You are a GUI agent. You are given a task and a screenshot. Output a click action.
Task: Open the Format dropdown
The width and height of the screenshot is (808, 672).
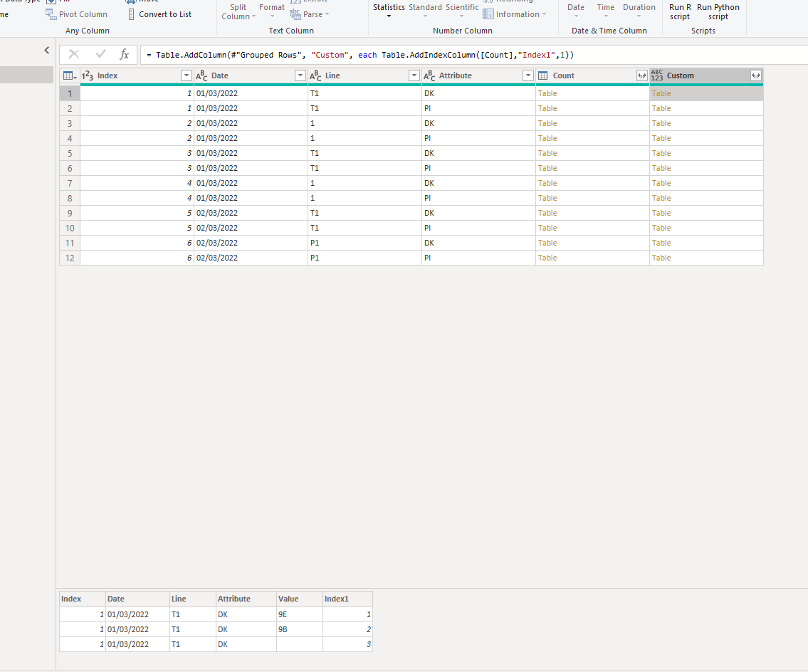pos(271,10)
